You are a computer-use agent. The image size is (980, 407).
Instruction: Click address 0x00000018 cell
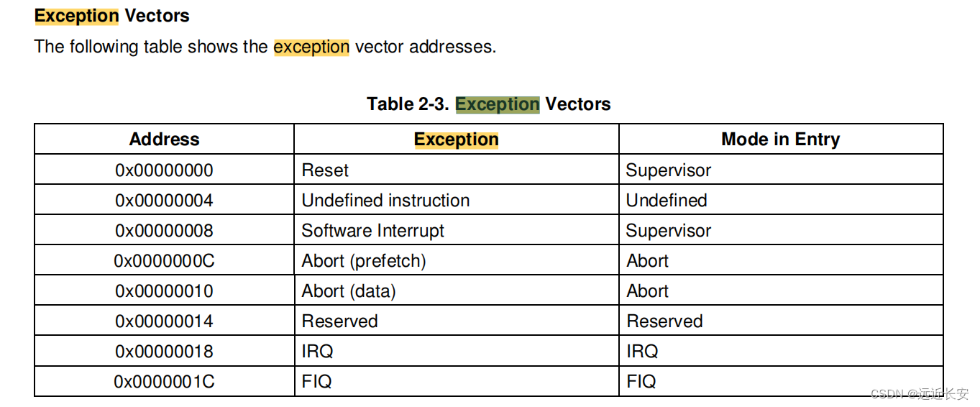[164, 352]
